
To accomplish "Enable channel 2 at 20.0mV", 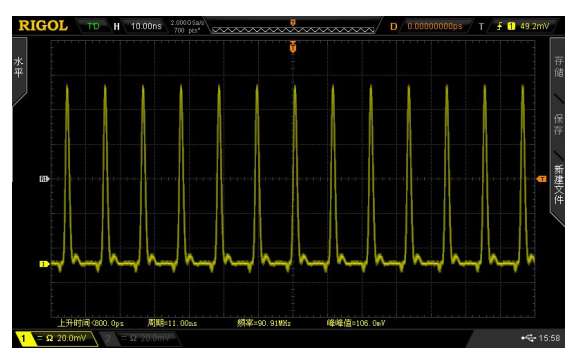I will (x=140, y=338).
